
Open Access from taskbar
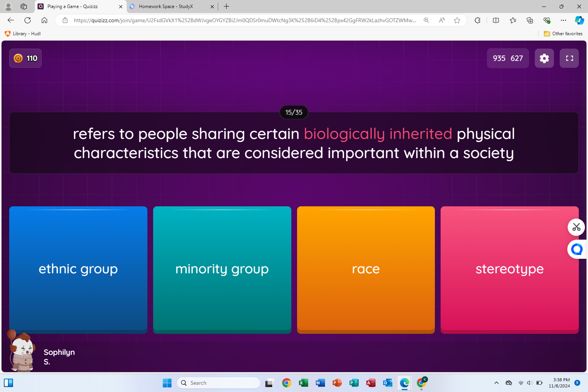tap(371, 383)
